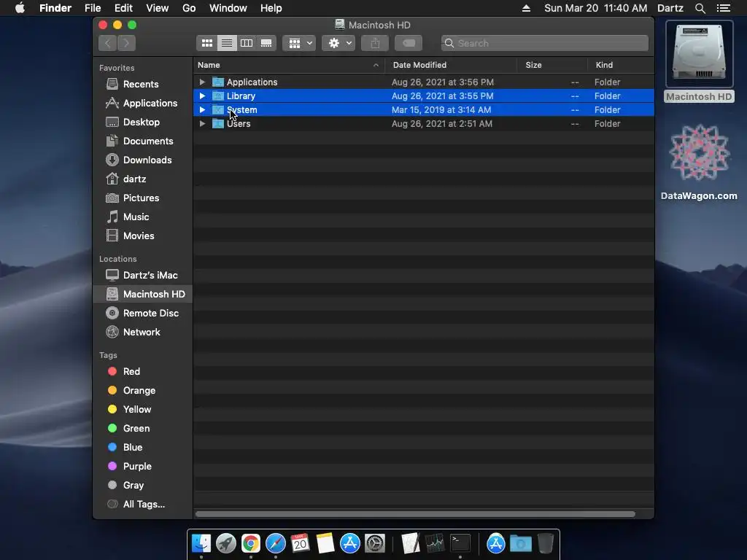Select the Applications folder icon in list
Image resolution: width=747 pixels, height=560 pixels.
click(217, 82)
